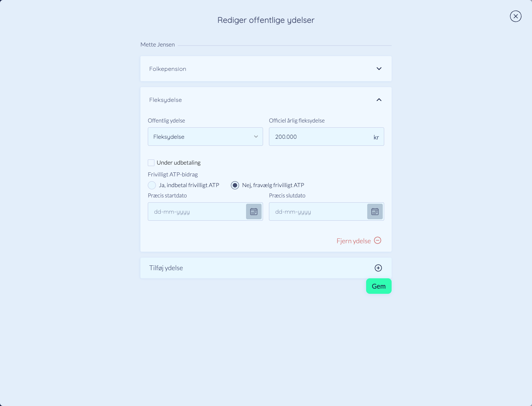
Task: Edit the Officiel årlig fleksydelse amount field
Action: pos(327,137)
